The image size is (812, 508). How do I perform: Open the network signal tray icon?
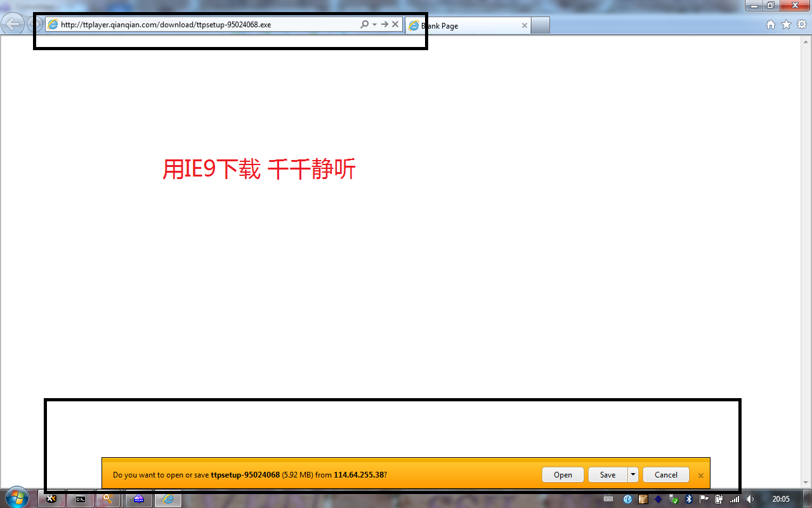point(734,499)
